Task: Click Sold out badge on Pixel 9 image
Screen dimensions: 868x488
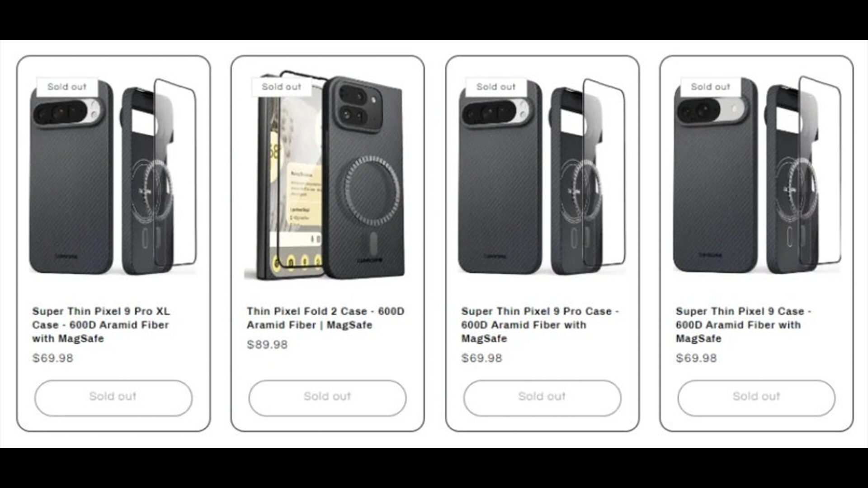Action: [710, 87]
